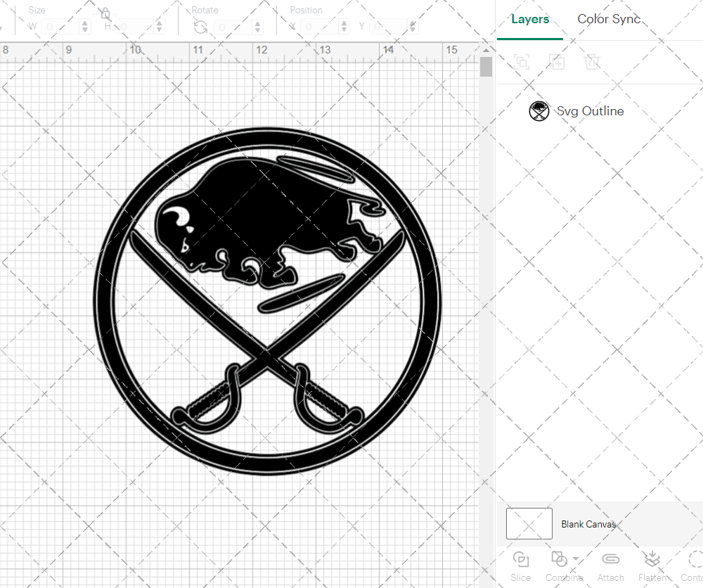The width and height of the screenshot is (703, 588).
Task: Decrease the rotate value with stepper arrow
Action: click(257, 30)
